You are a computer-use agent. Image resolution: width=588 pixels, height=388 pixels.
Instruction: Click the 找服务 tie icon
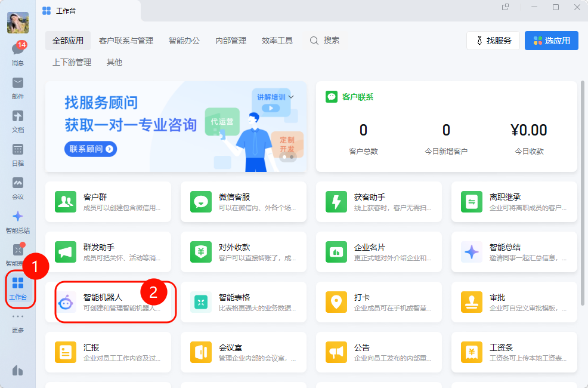pyautogui.click(x=479, y=41)
